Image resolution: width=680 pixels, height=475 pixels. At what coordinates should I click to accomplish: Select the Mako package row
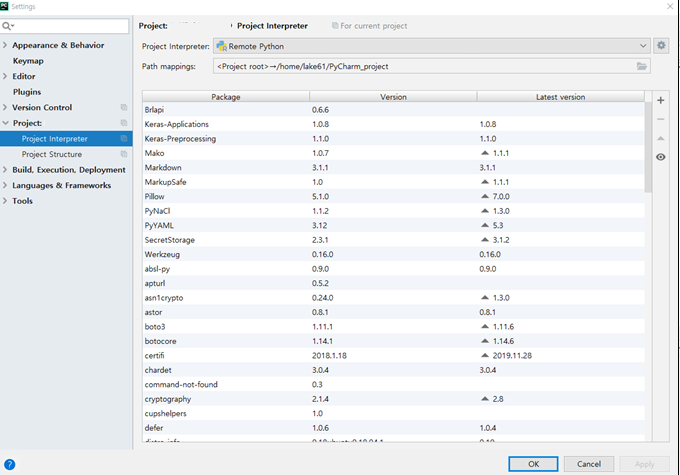pos(393,153)
